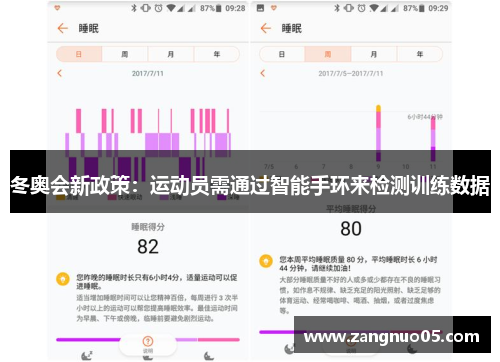Tap the picture notification icon in right status bar

coord(260,8)
